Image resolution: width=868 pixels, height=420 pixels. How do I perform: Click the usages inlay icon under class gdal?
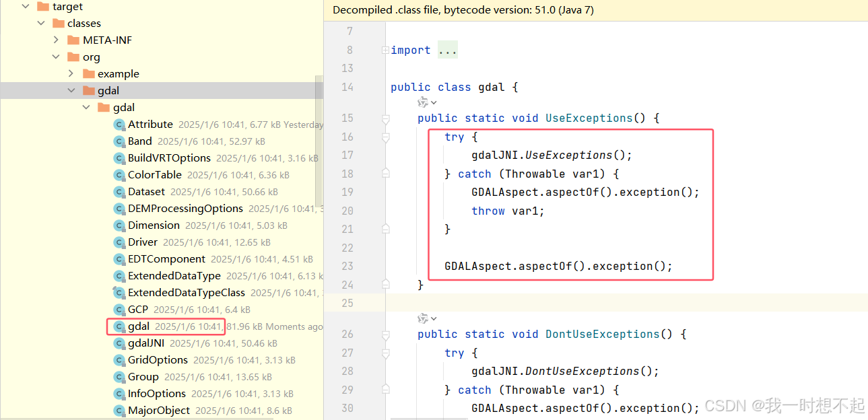[424, 102]
